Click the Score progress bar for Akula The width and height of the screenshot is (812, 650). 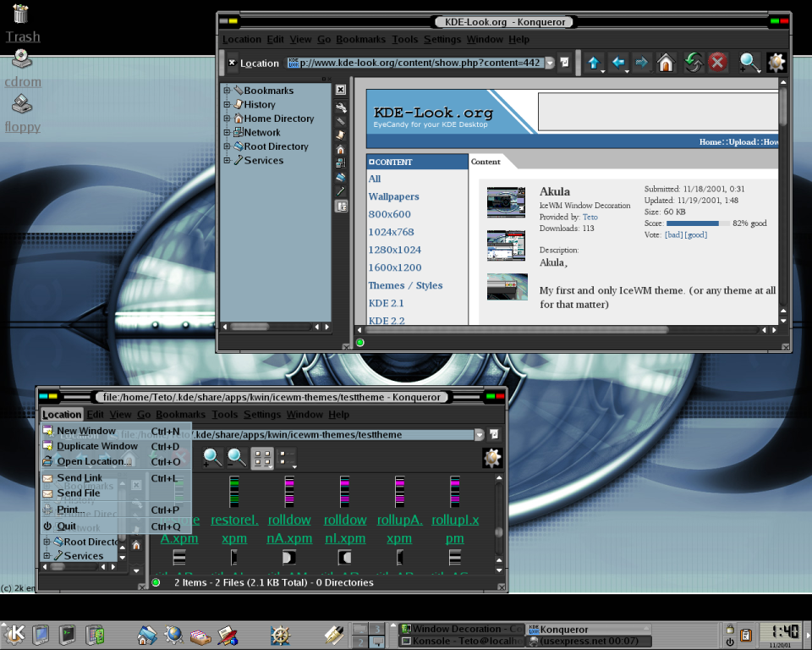[698, 223]
